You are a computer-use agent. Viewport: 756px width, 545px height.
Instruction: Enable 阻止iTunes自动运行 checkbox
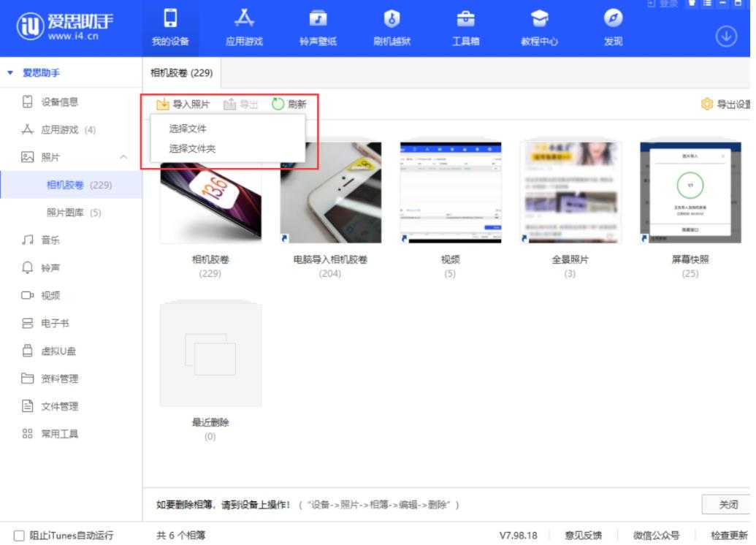pyautogui.click(x=20, y=536)
